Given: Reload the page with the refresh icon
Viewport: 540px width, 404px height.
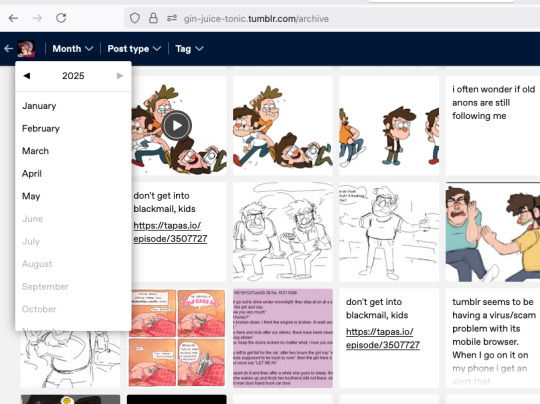Looking at the screenshot, I should pyautogui.click(x=61, y=18).
